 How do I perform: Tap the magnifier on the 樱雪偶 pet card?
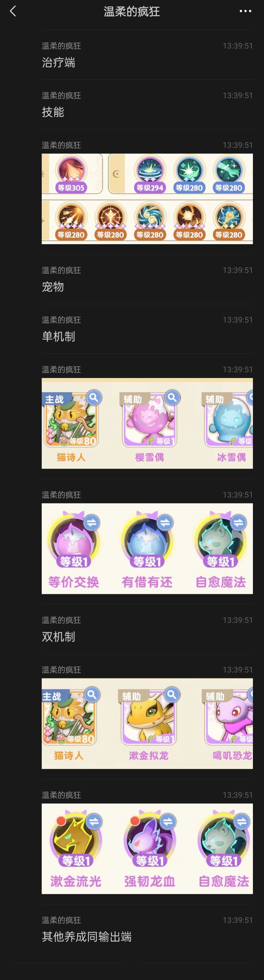(x=172, y=398)
